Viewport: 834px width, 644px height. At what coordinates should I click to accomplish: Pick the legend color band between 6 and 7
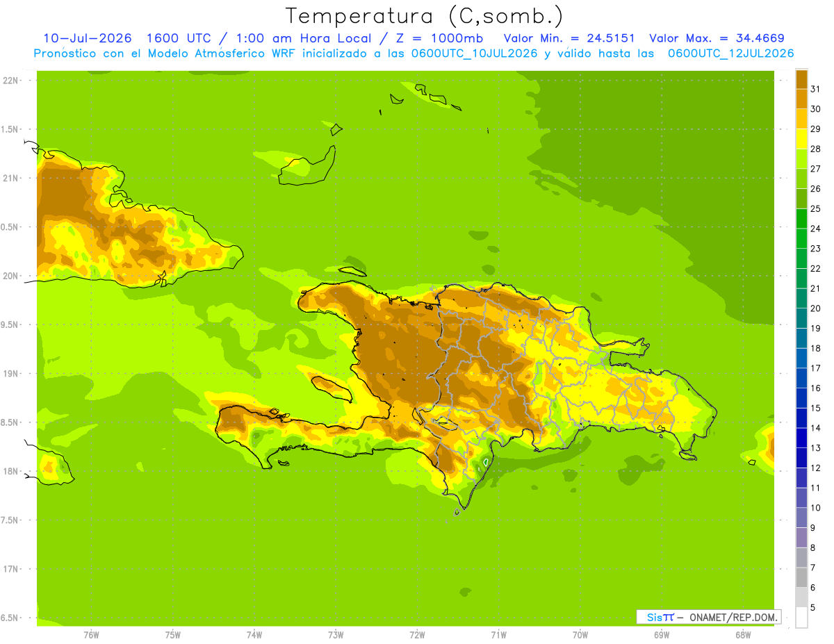(801, 577)
